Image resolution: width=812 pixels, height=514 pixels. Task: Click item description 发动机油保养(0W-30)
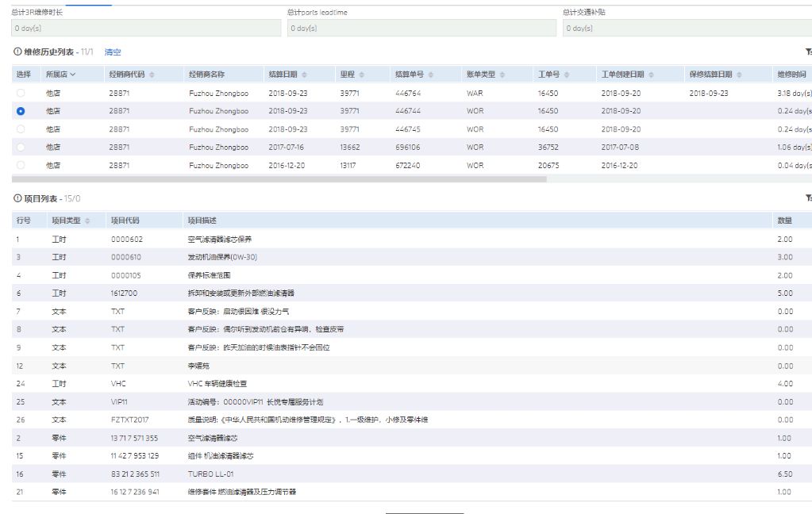coord(222,257)
